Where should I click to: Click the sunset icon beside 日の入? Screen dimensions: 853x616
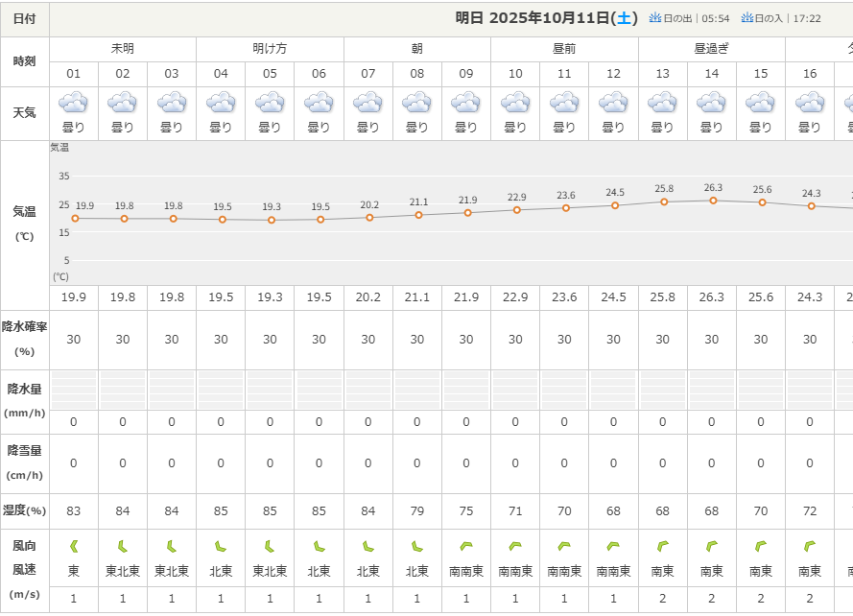[746, 17]
